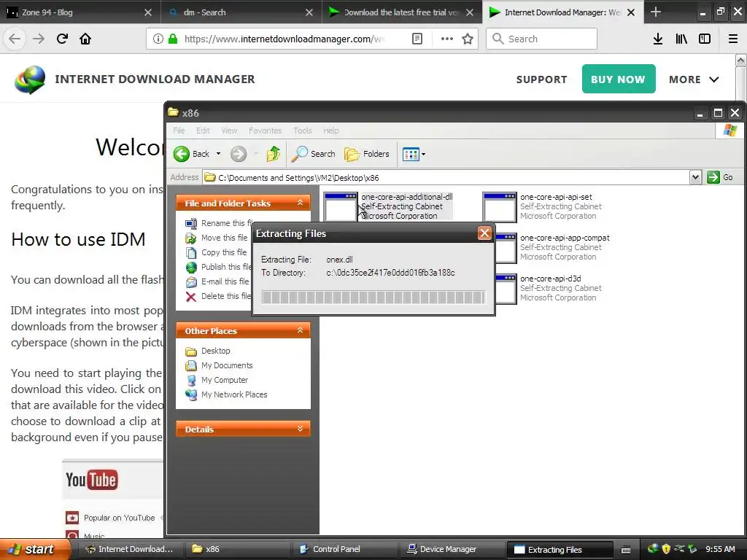Open the page actions three-dot menu

point(446,39)
